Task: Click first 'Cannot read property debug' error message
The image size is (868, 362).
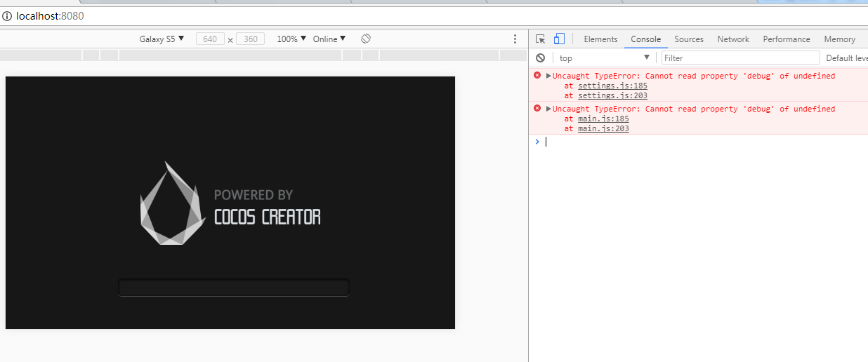Action: pyautogui.click(x=694, y=76)
